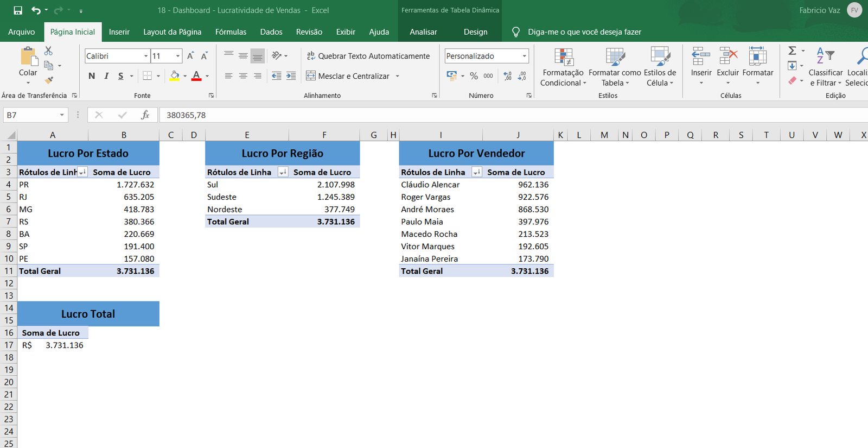Expand the borders dropdown arrow
Image resolution: width=868 pixels, height=448 pixels.
158,76
